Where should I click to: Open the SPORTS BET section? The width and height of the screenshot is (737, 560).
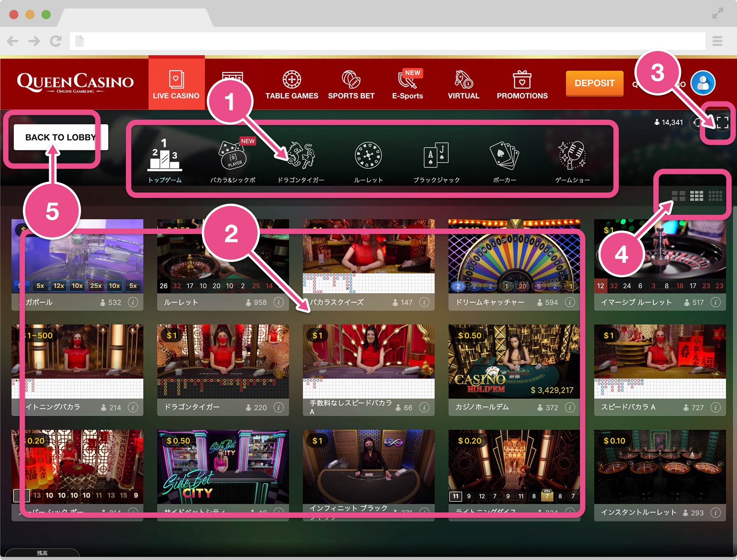351,84
